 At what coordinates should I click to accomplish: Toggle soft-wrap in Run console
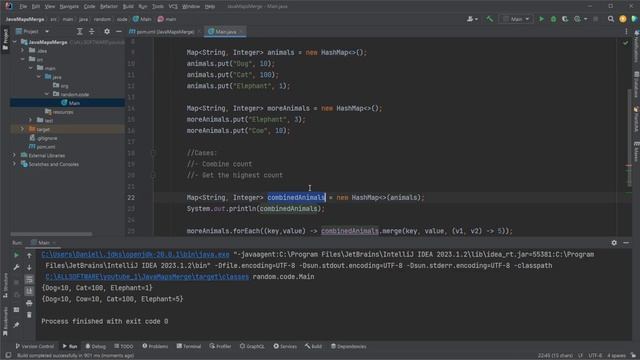29,280
